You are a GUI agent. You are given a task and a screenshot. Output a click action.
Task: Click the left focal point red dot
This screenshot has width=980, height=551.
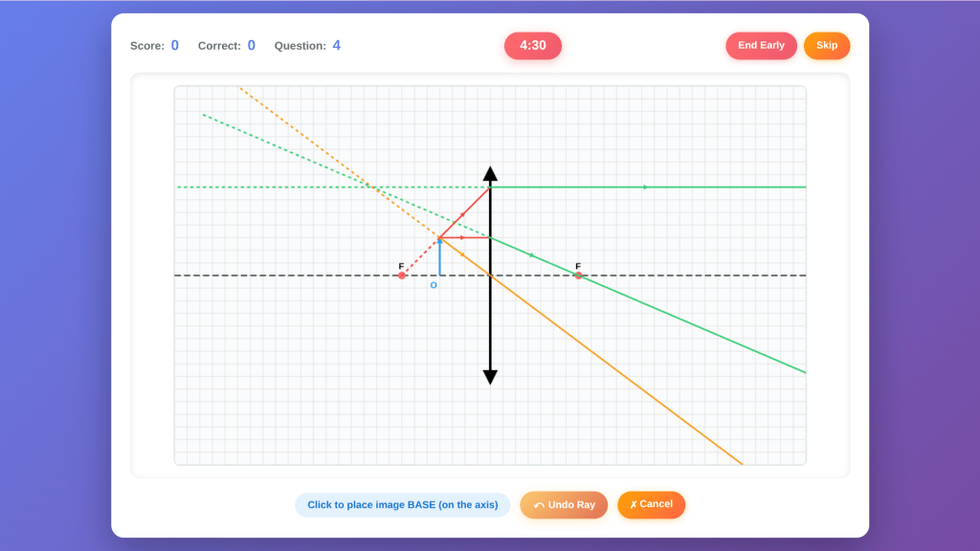(x=402, y=275)
